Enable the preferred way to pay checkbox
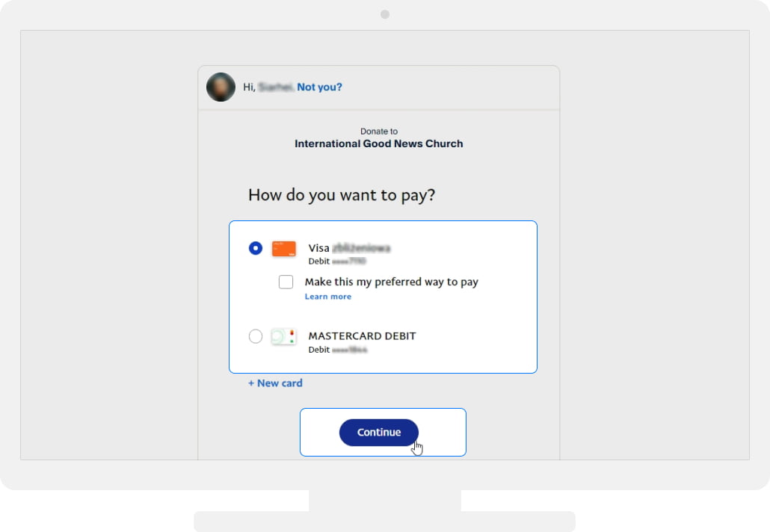The width and height of the screenshot is (770, 532). point(286,282)
